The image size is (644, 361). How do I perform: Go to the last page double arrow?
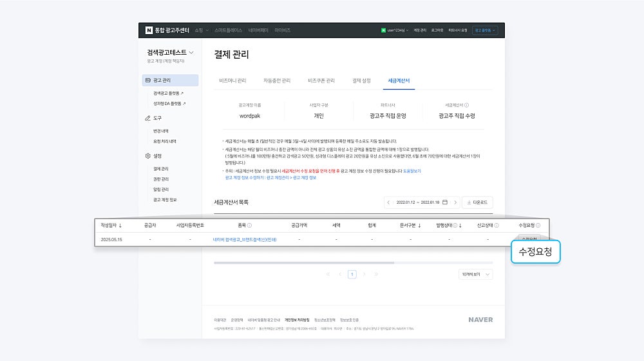pos(376,274)
